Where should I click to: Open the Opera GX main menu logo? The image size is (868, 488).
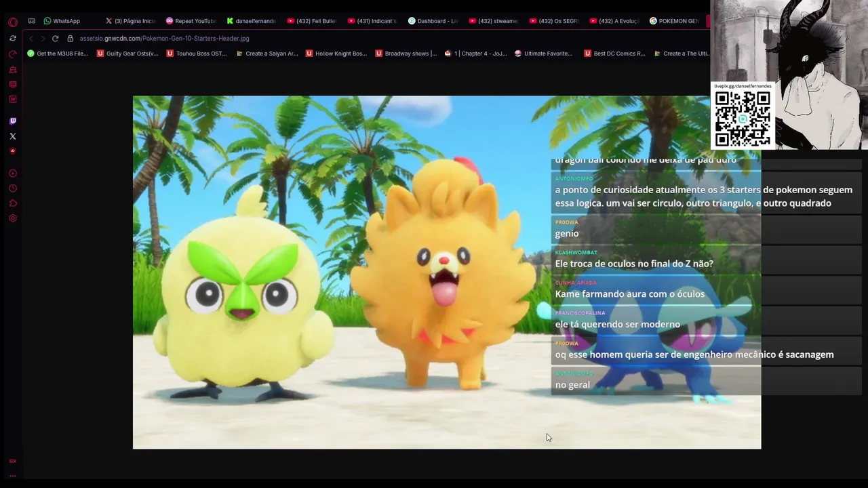tap(12, 22)
